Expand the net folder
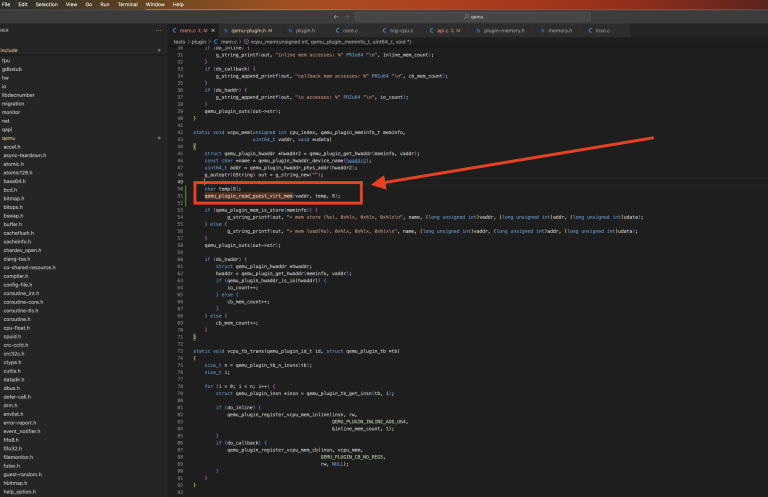The image size is (768, 497). (6, 121)
